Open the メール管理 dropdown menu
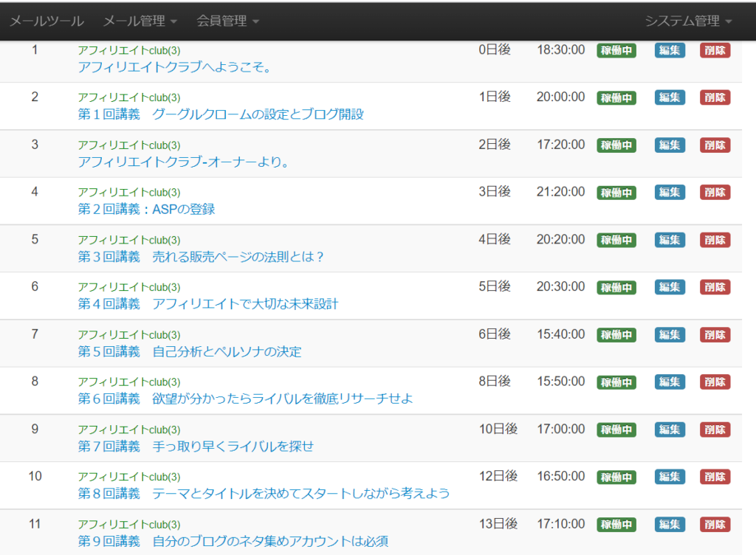Image resolution: width=756 pixels, height=555 pixels. click(140, 21)
